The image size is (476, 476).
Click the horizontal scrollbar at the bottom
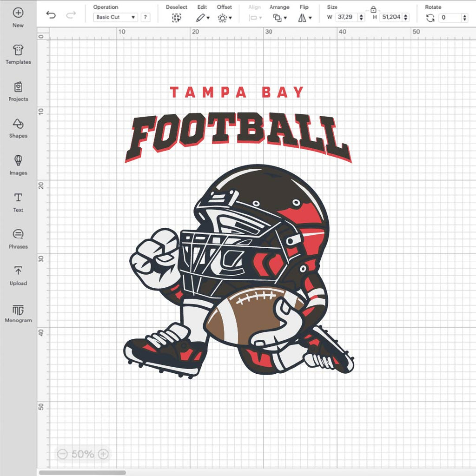[x=82, y=473]
